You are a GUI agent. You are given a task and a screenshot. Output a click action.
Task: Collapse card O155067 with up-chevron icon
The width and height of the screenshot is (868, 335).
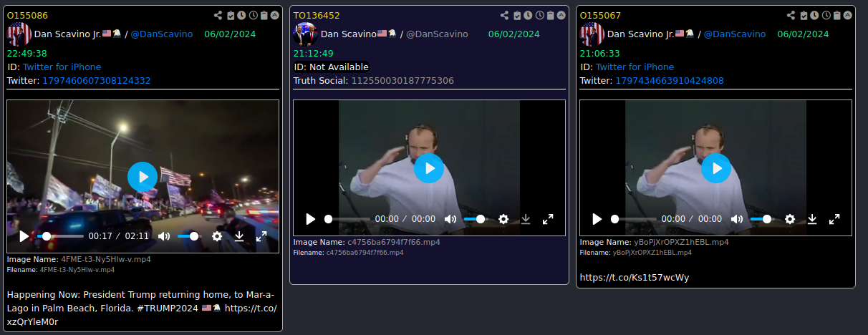[x=848, y=15]
